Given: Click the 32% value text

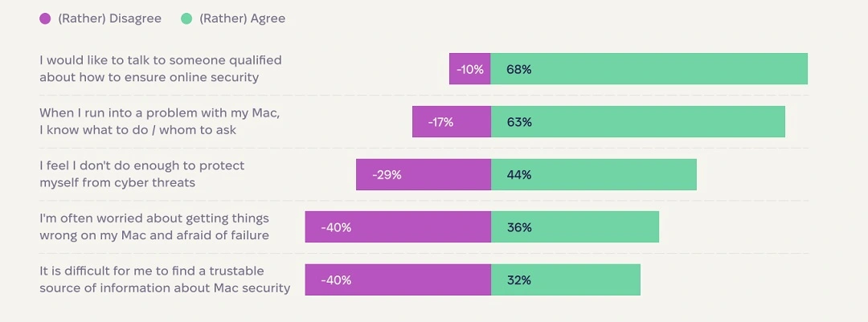Looking at the screenshot, I should pyautogui.click(x=519, y=280).
